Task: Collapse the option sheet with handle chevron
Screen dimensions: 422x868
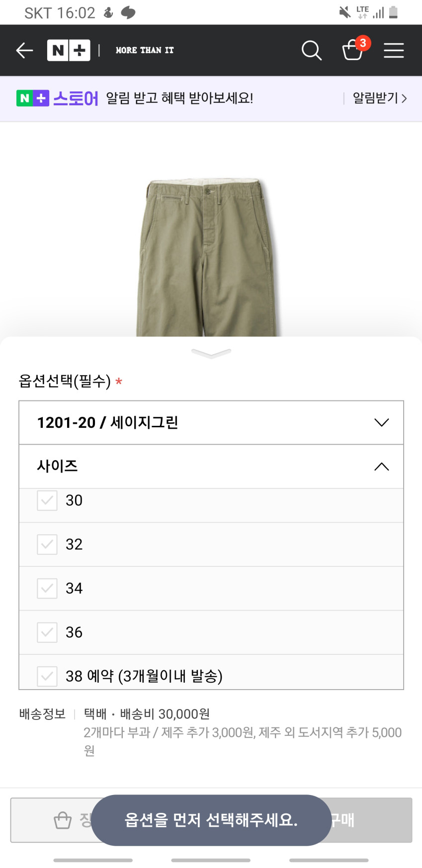Action: (211, 353)
